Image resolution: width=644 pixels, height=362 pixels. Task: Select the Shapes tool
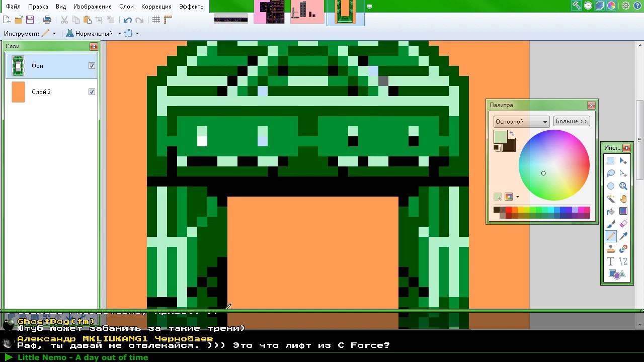coord(617,274)
